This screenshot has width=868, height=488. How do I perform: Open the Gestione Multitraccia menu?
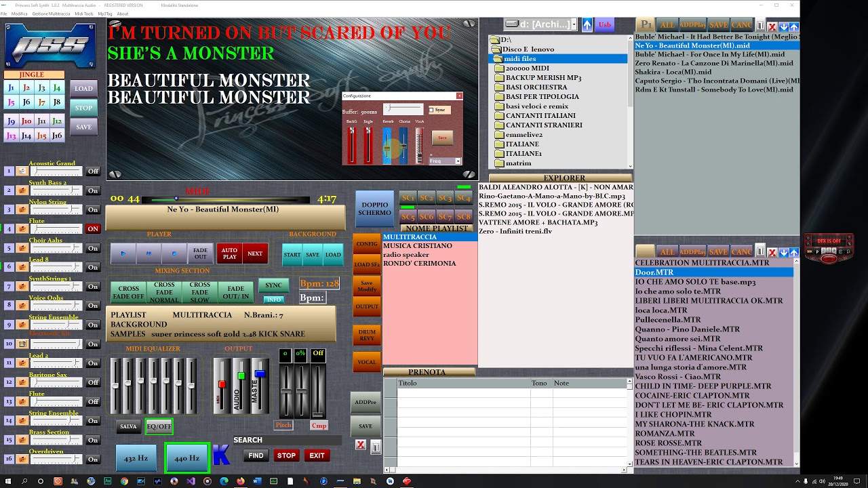(x=51, y=14)
